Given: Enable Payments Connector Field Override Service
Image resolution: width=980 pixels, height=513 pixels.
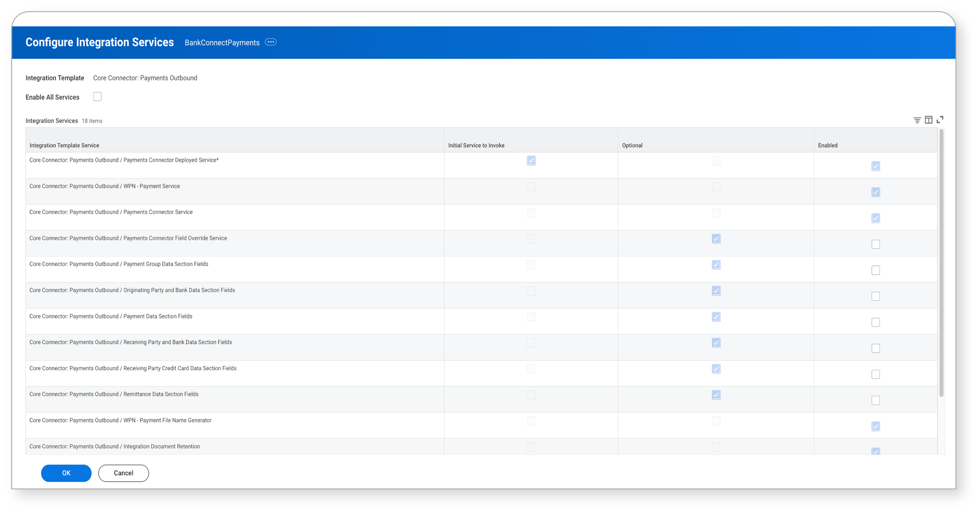Looking at the screenshot, I should [875, 245].
